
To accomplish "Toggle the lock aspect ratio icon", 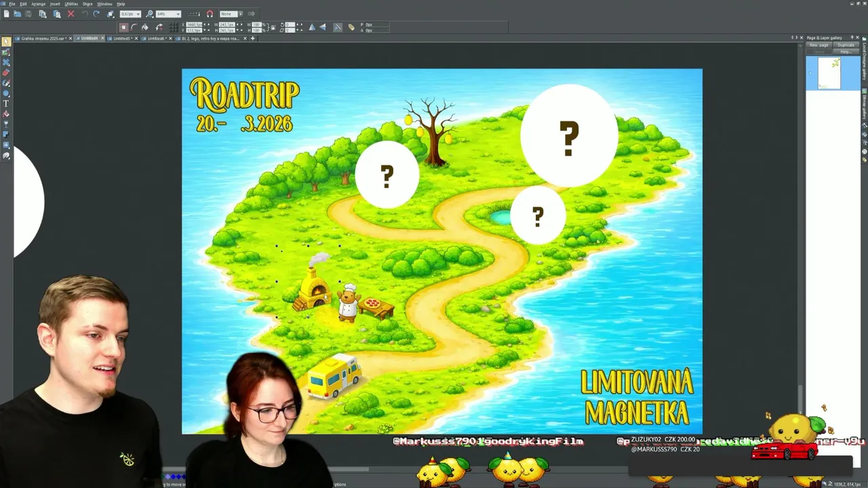I will 273,27.
